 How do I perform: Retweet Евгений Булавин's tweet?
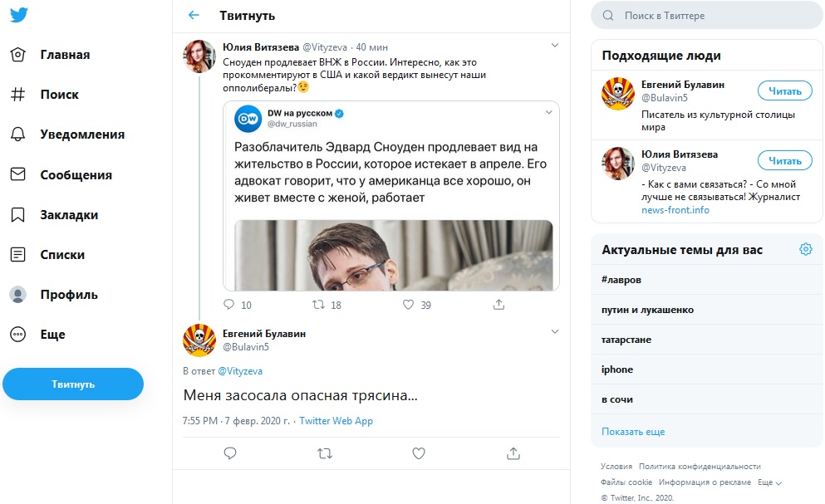pos(325,453)
